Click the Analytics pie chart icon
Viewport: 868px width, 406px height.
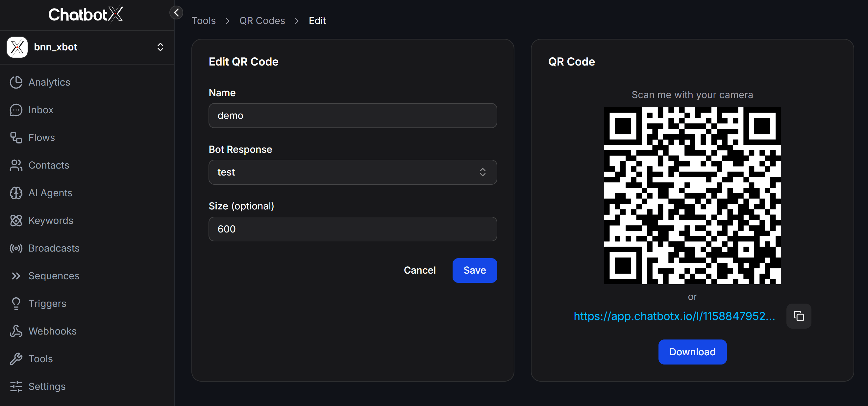(16, 82)
